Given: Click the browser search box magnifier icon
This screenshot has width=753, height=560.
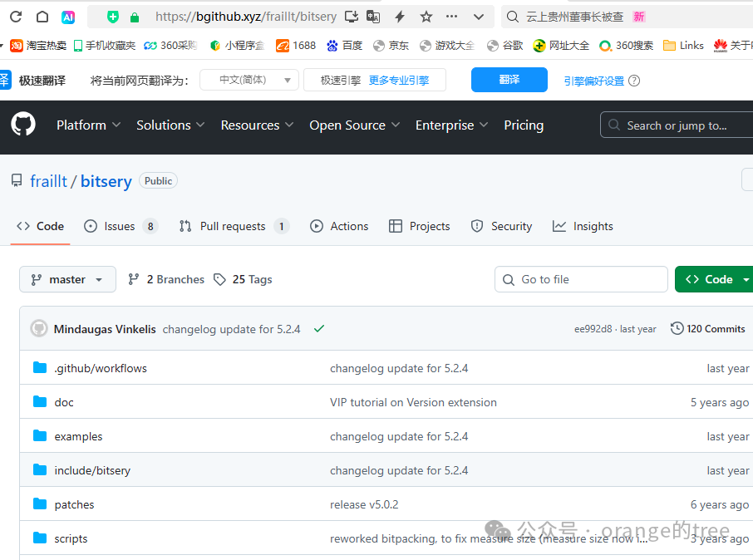Looking at the screenshot, I should click(x=513, y=17).
